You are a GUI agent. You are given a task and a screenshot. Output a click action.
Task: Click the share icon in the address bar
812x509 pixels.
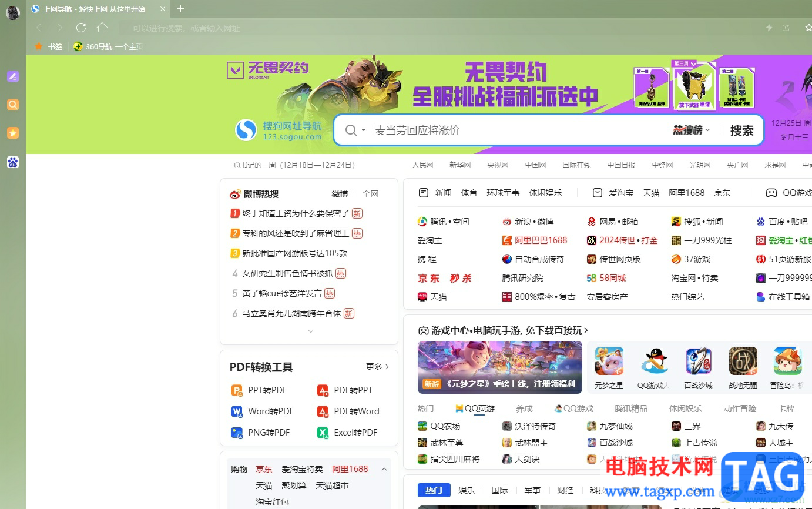click(x=786, y=28)
